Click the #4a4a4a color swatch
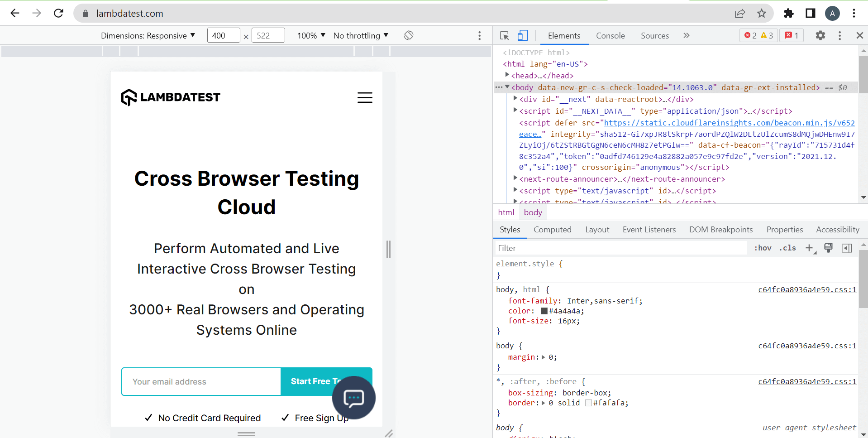Viewport: 868px width, 438px height. pyautogui.click(x=544, y=311)
